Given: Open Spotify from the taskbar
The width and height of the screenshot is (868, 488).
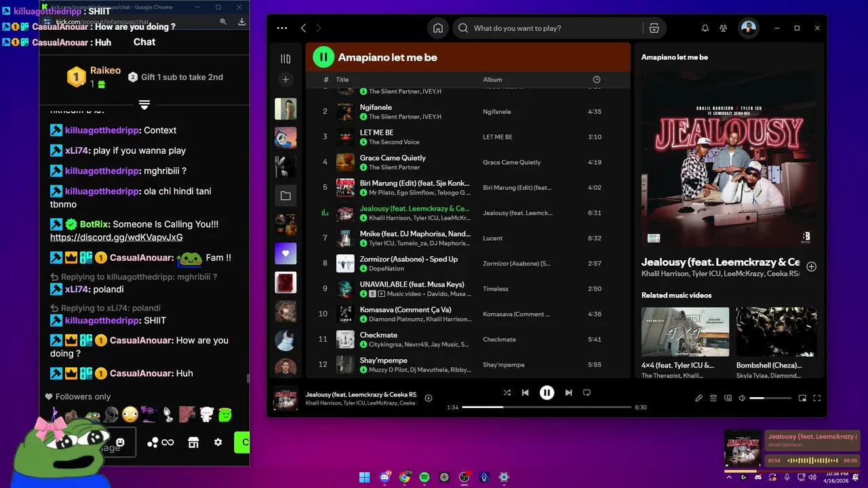Looking at the screenshot, I should [x=425, y=477].
